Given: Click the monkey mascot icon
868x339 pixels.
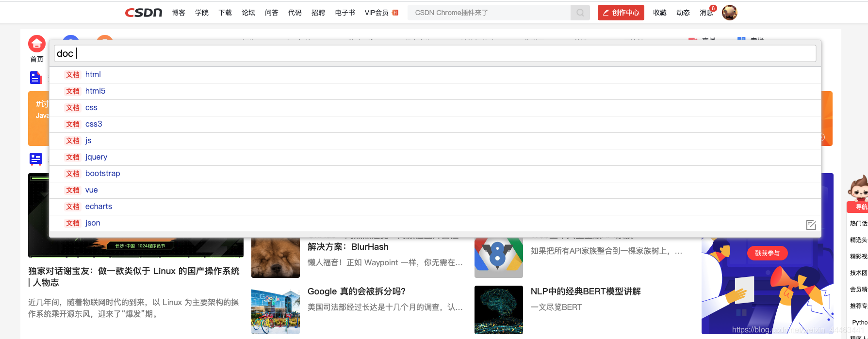Looking at the screenshot, I should coord(858,188).
